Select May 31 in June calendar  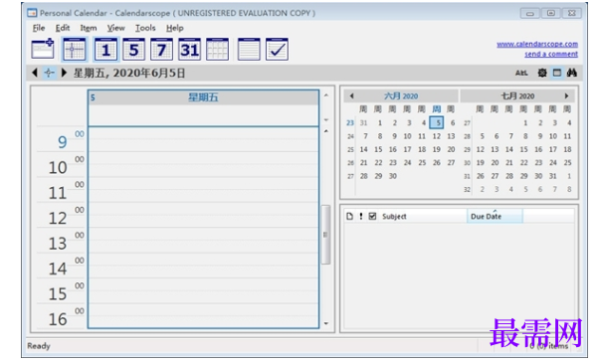click(x=364, y=123)
